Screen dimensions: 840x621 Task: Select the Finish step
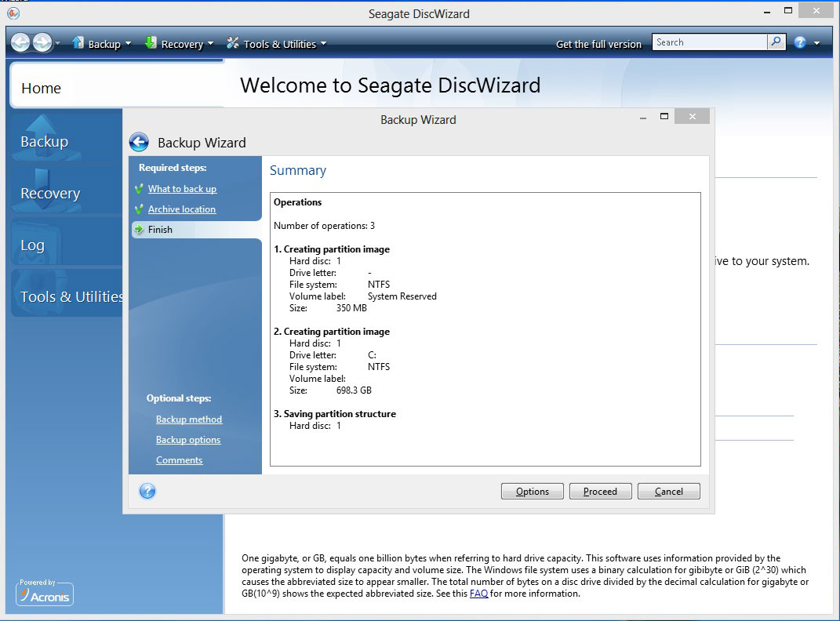point(196,229)
